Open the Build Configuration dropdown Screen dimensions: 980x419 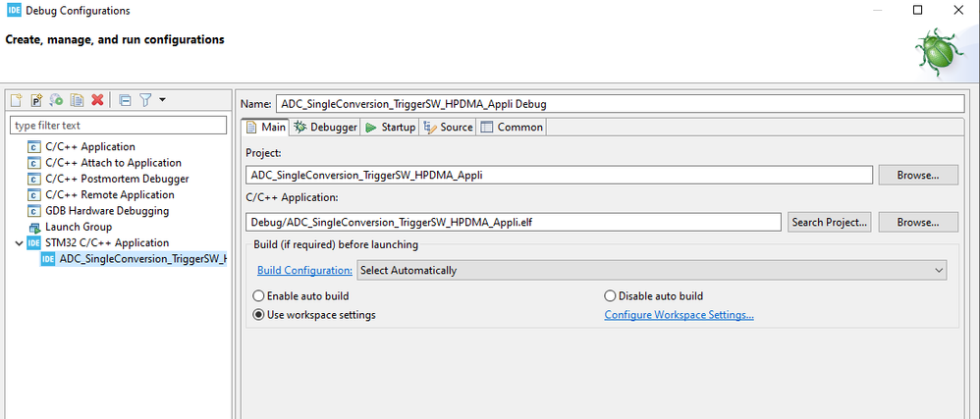[x=651, y=270]
